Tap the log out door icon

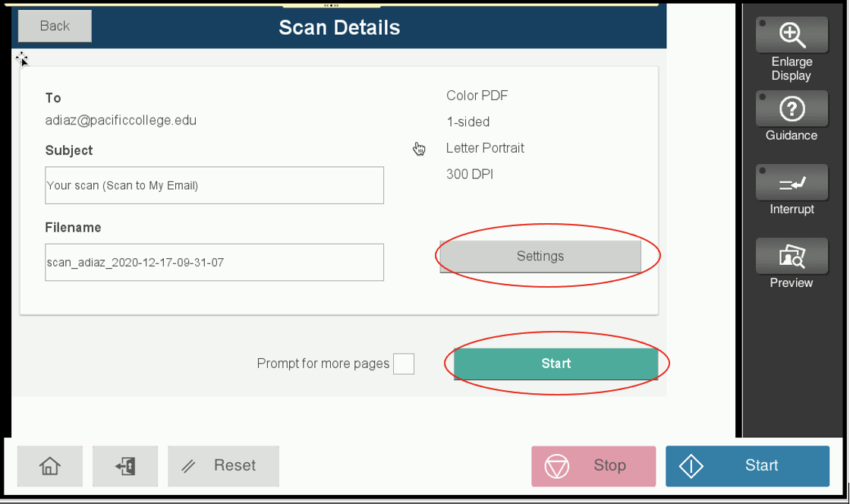pos(125,466)
